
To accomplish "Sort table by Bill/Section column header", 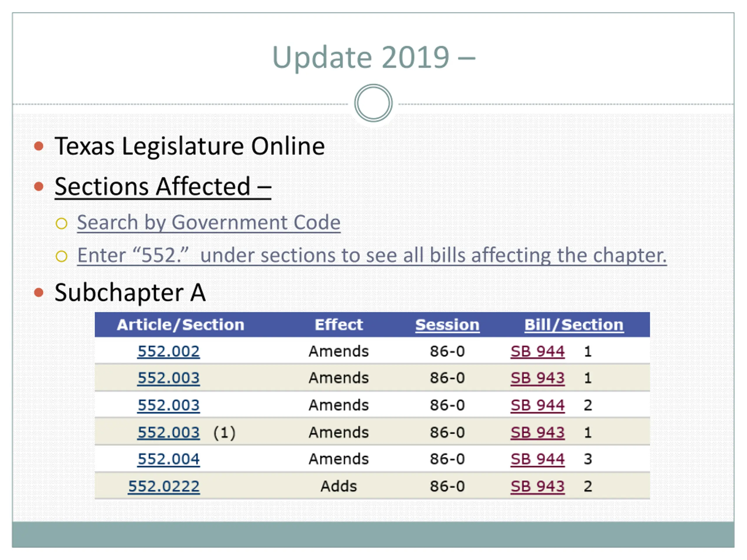I will coord(574,325).
